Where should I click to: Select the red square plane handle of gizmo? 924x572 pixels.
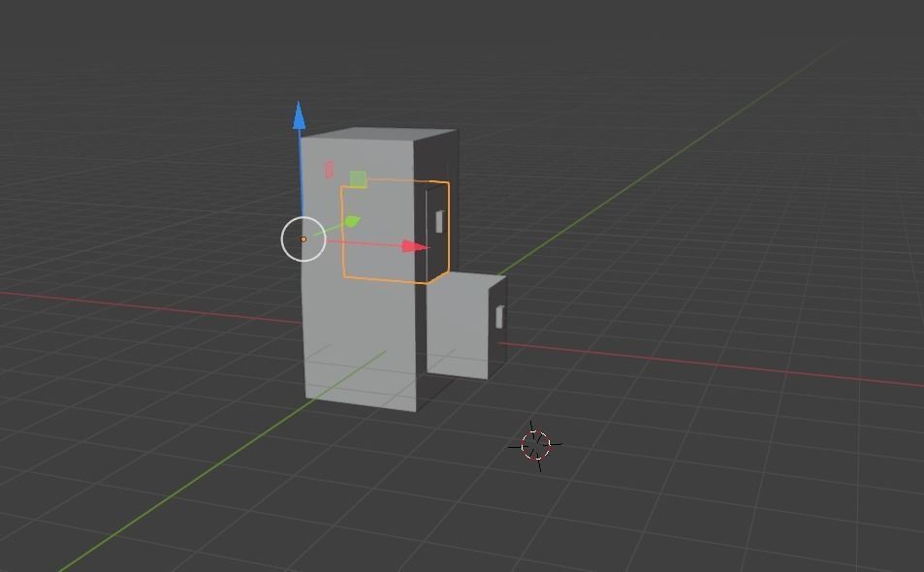[x=329, y=170]
